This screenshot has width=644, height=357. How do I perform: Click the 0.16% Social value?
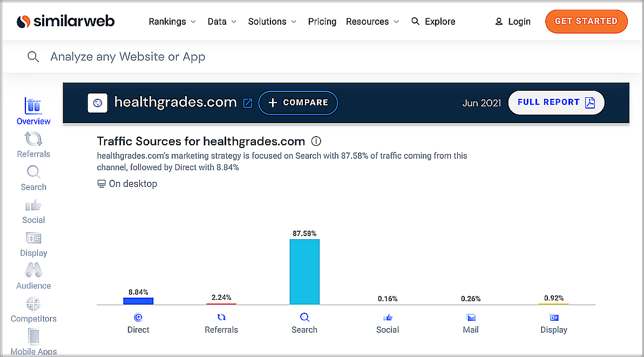(x=388, y=299)
